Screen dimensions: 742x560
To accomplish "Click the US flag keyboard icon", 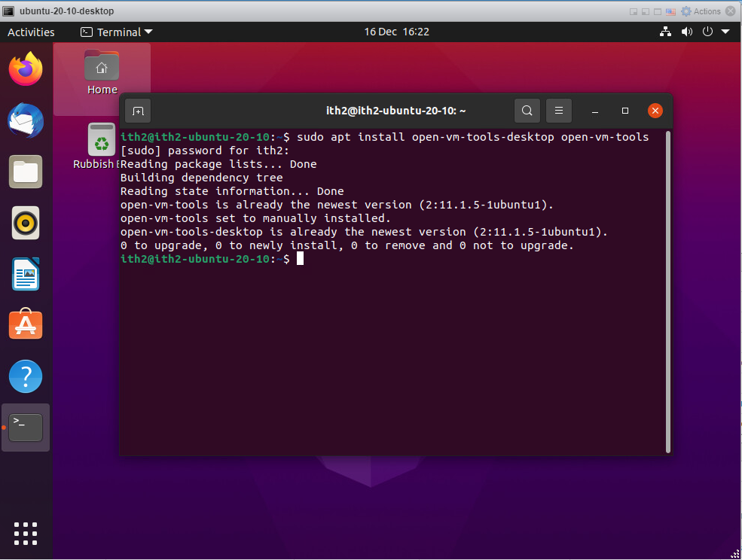I will (x=670, y=12).
